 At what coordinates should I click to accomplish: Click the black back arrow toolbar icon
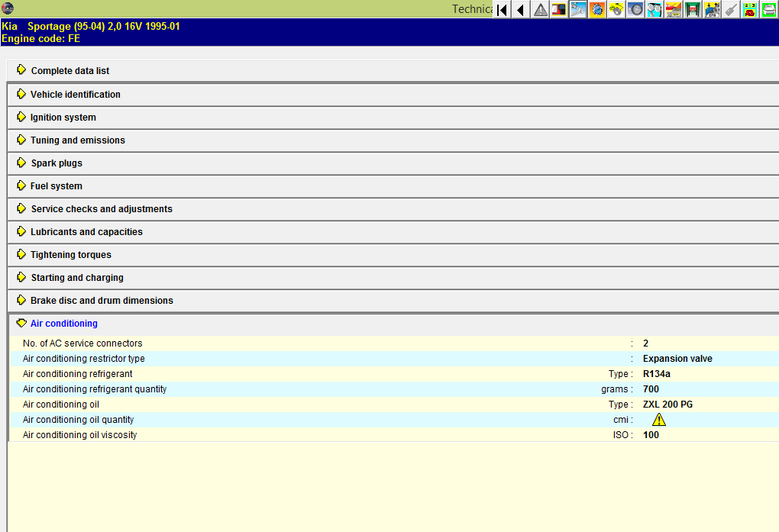click(x=521, y=9)
